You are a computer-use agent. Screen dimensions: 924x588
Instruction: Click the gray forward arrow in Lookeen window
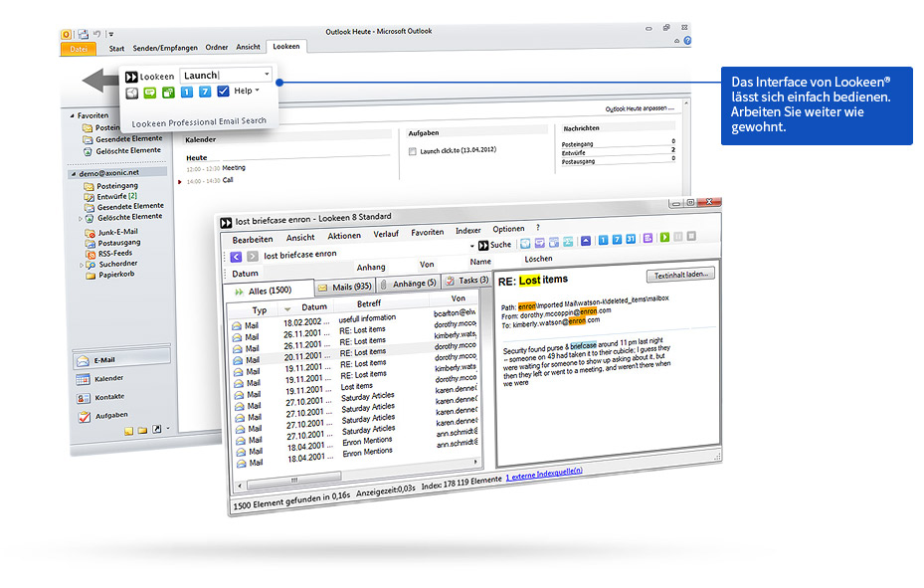point(253,257)
